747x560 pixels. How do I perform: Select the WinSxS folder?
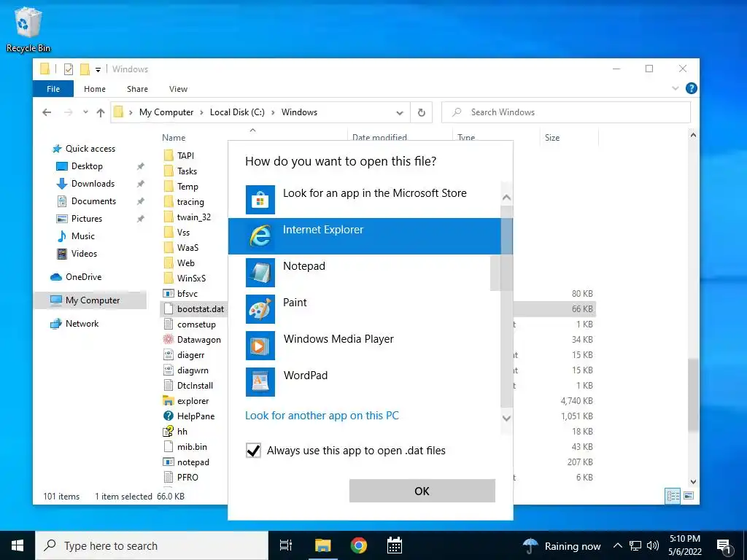point(185,278)
